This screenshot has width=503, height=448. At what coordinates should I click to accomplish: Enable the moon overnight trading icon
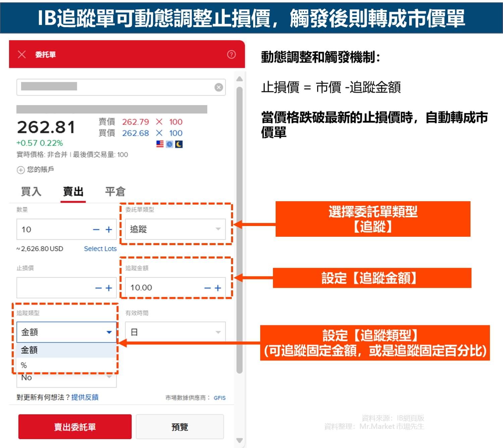click(x=179, y=144)
